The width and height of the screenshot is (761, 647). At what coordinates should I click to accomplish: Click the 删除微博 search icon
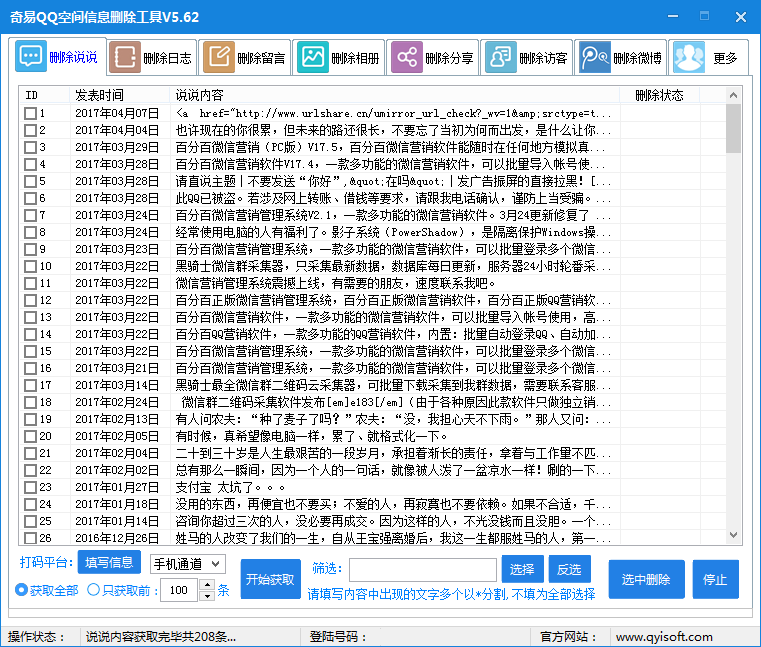click(595, 58)
